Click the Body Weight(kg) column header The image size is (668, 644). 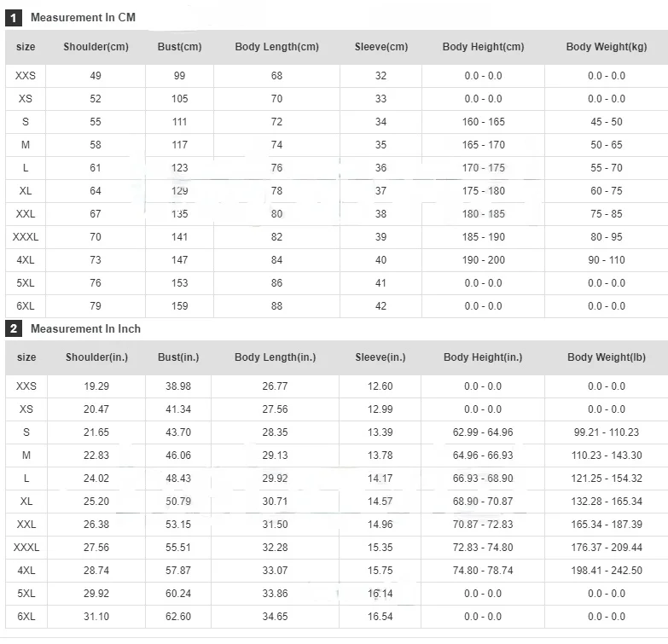coord(606,47)
